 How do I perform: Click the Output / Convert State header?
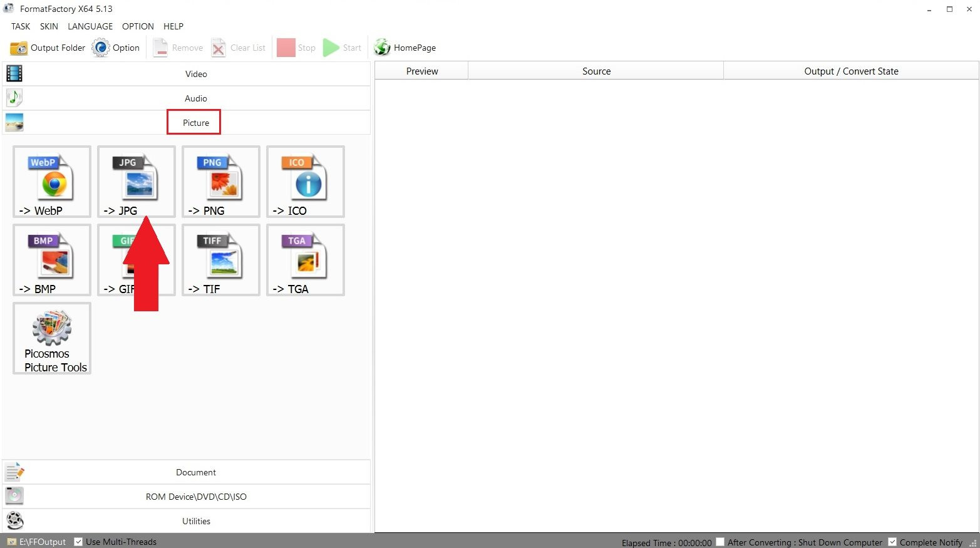[851, 71]
